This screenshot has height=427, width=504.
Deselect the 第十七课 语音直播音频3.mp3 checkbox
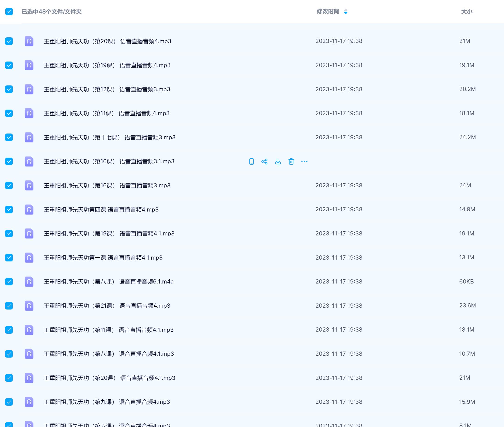coord(9,137)
